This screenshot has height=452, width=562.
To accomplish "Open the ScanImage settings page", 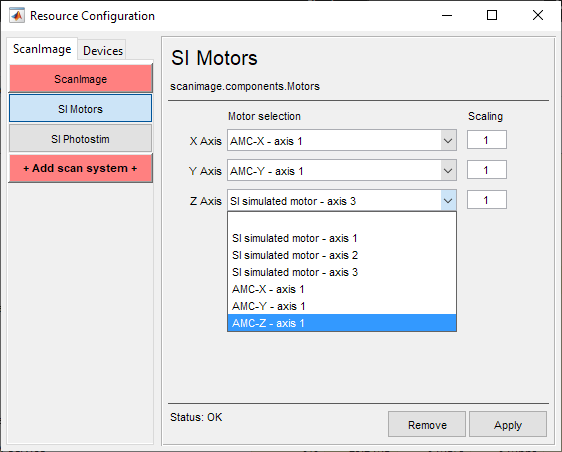I will [x=81, y=79].
